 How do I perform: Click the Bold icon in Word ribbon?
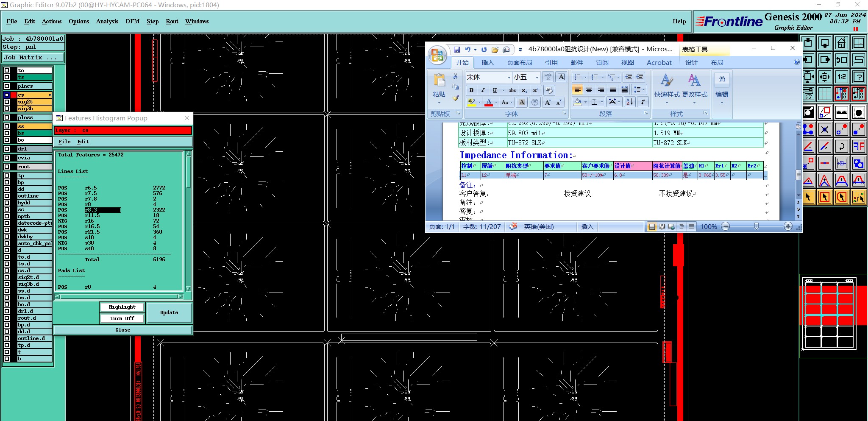tap(471, 90)
